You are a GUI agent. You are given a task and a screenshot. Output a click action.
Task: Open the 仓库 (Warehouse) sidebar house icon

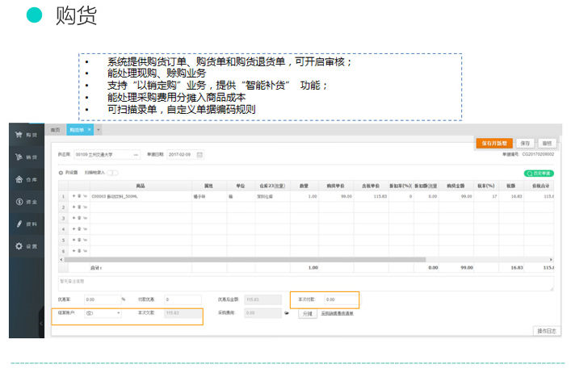point(18,179)
